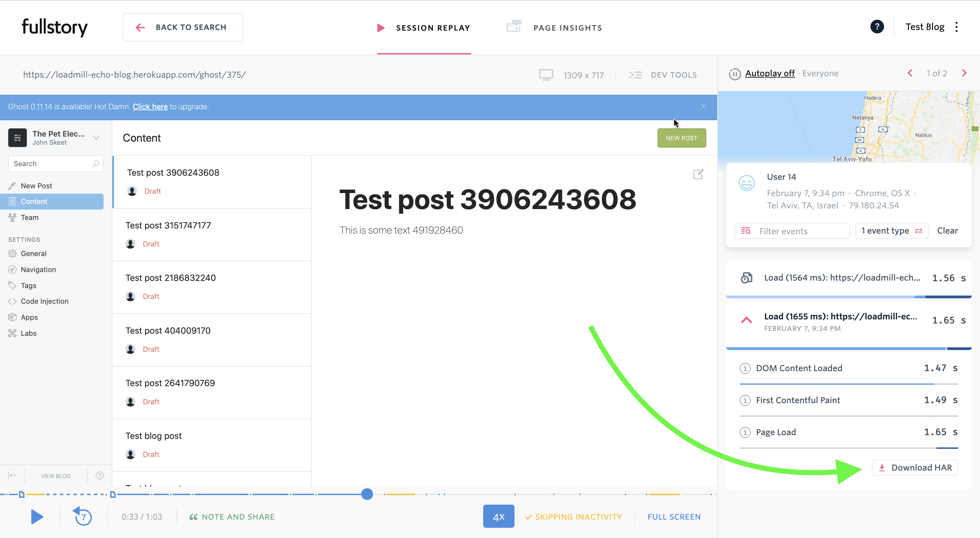
Task: Click the screen resolution monitor icon
Action: pos(546,75)
